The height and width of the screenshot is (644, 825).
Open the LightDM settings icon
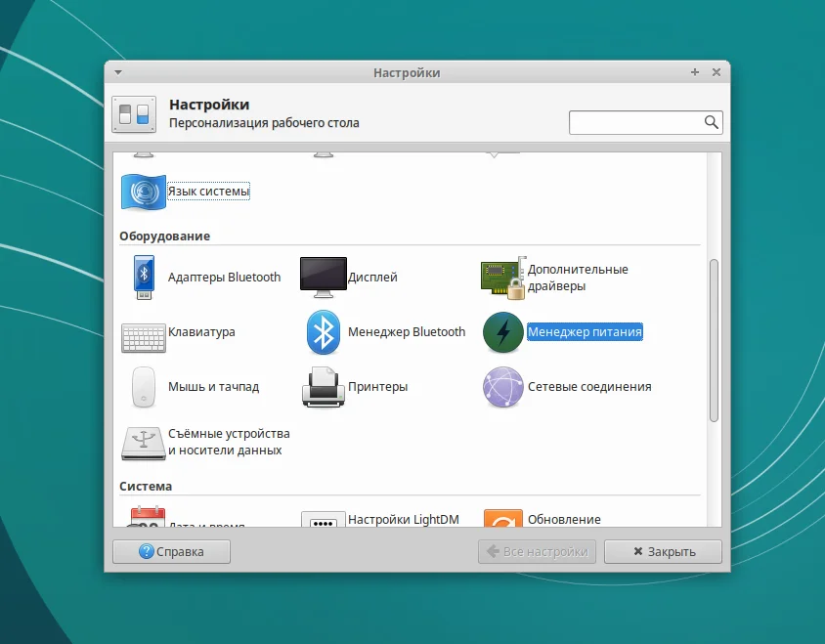click(x=323, y=519)
